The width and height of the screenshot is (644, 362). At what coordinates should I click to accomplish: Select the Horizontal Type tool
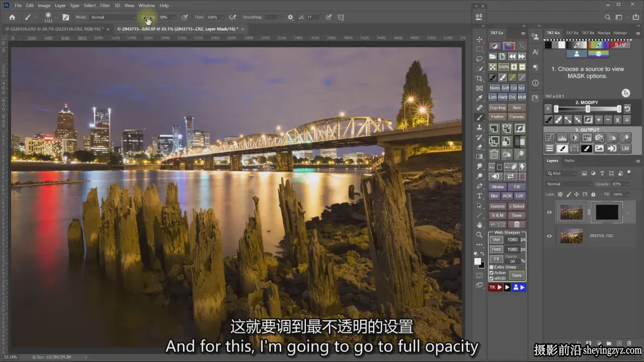[479, 196]
